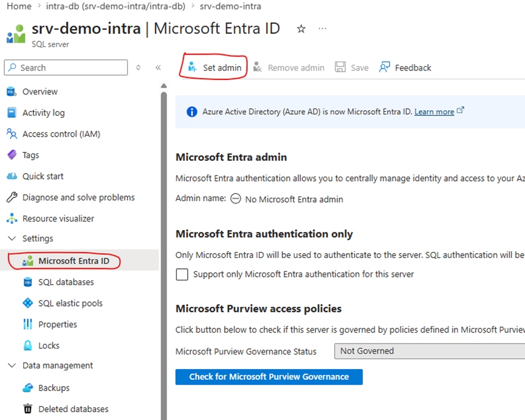Click the sidebar Search field
The height and width of the screenshot is (420, 525).
pos(66,67)
